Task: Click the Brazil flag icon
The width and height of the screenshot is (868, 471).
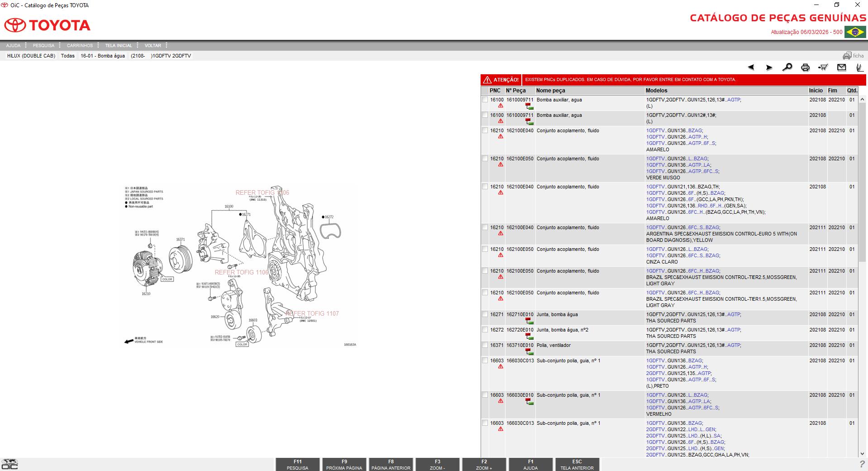Action: (855, 32)
